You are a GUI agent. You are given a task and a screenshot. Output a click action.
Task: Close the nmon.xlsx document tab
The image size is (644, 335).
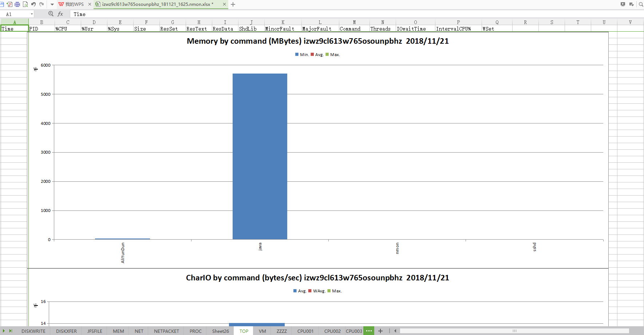pyautogui.click(x=224, y=4)
